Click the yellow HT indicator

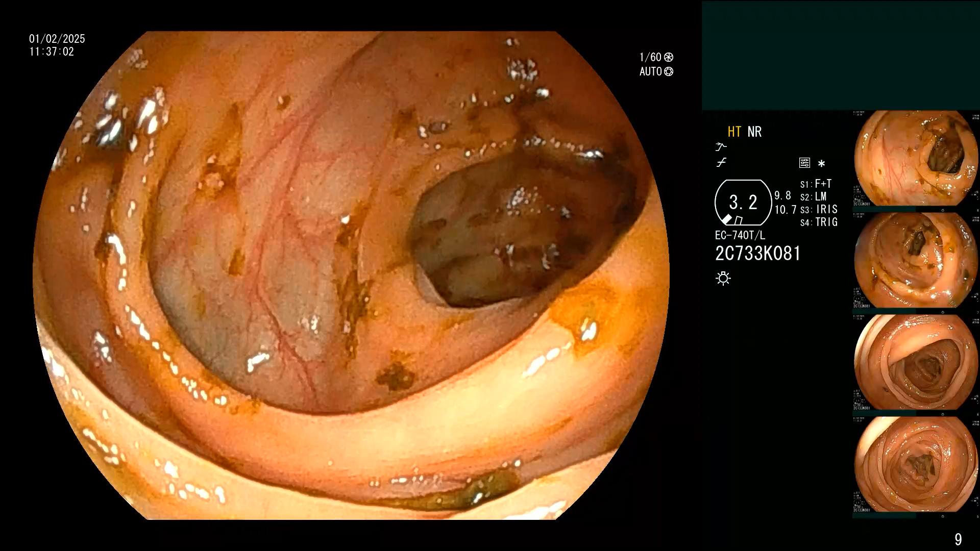pyautogui.click(x=734, y=132)
